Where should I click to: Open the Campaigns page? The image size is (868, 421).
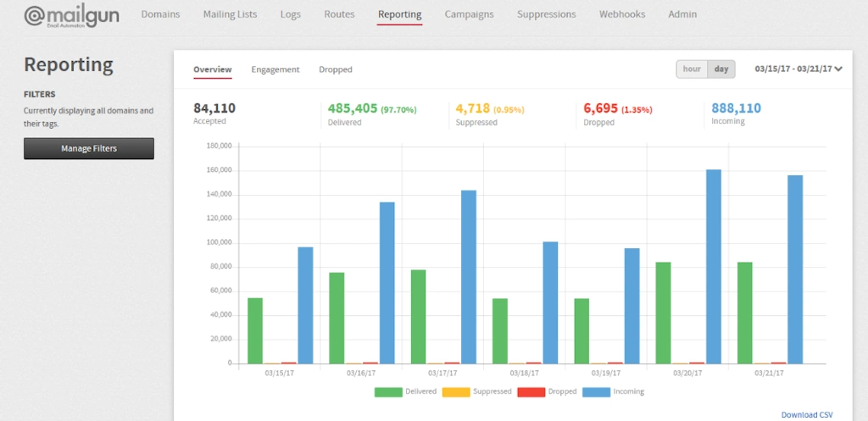point(469,14)
